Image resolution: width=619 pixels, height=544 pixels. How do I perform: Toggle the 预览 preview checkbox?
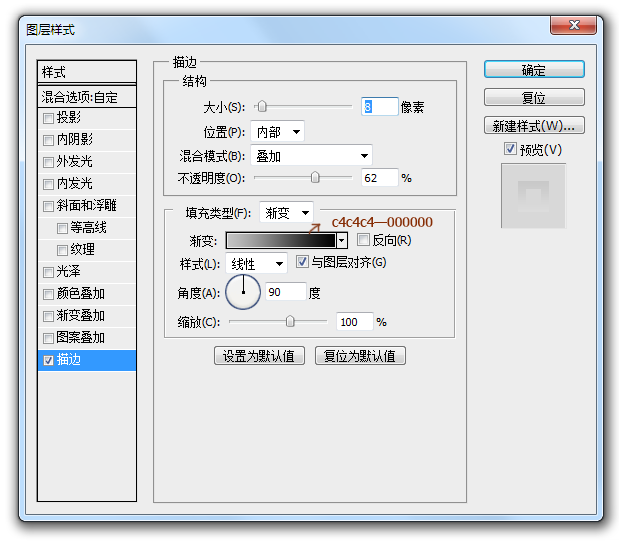[510, 149]
